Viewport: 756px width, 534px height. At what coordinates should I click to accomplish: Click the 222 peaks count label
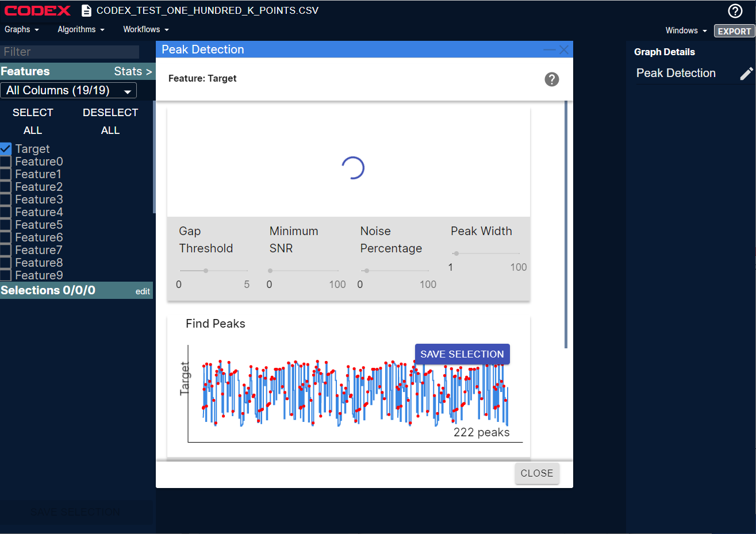[482, 432]
